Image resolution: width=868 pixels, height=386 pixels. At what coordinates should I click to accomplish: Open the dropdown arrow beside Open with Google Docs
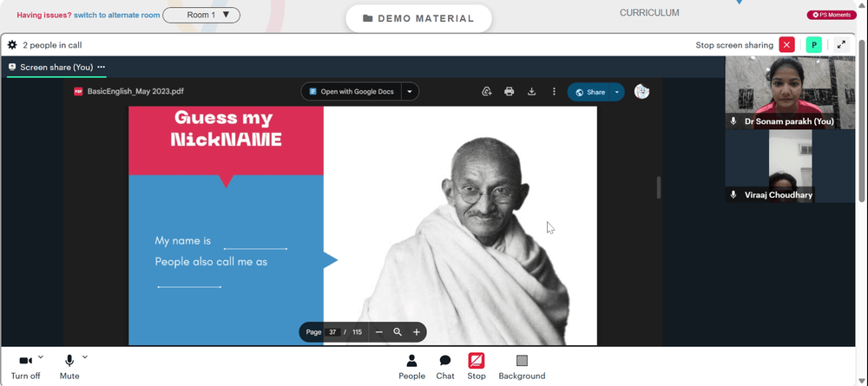click(x=410, y=92)
